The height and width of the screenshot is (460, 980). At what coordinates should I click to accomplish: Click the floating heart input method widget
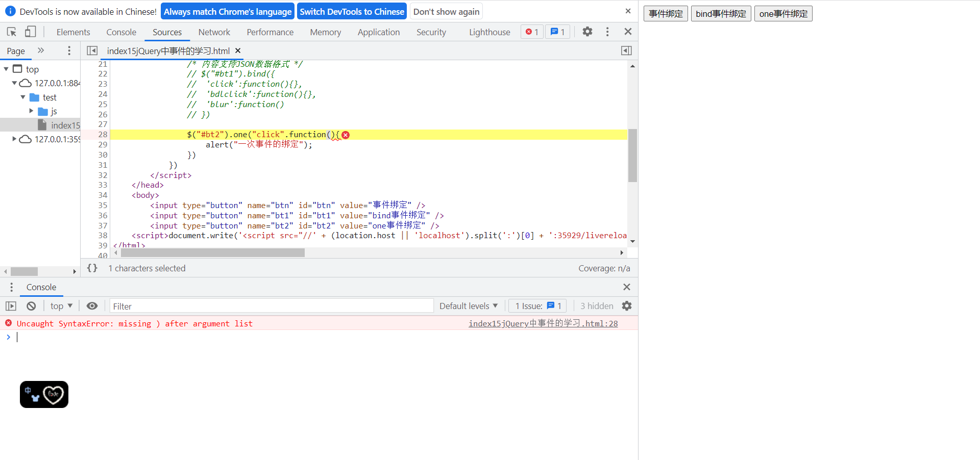44,394
